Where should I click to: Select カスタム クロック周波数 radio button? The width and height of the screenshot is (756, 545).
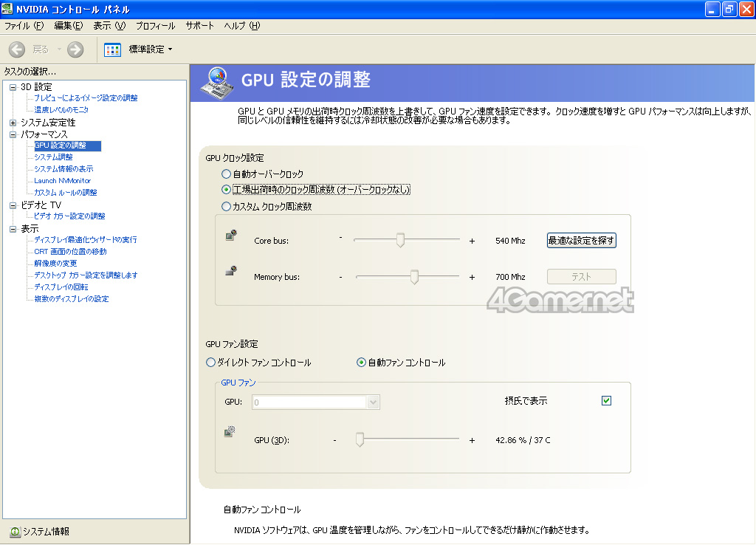pyautogui.click(x=226, y=207)
